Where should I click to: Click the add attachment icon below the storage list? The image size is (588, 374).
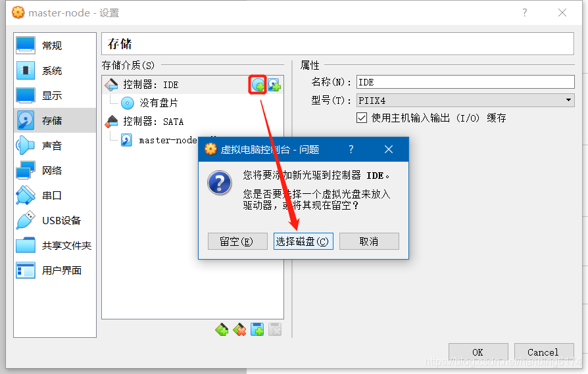coord(257,329)
